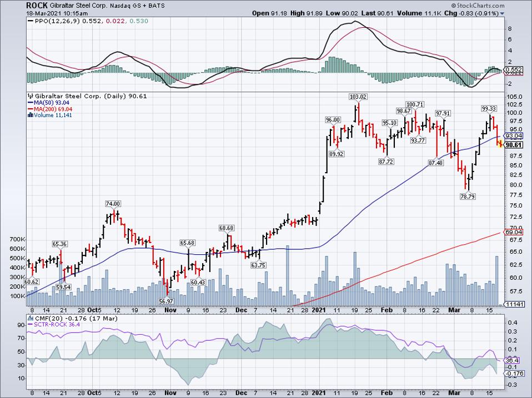Click the volume bars icon beside Volume 11,141
This screenshot has width=532, height=398.
pyautogui.click(x=31, y=115)
